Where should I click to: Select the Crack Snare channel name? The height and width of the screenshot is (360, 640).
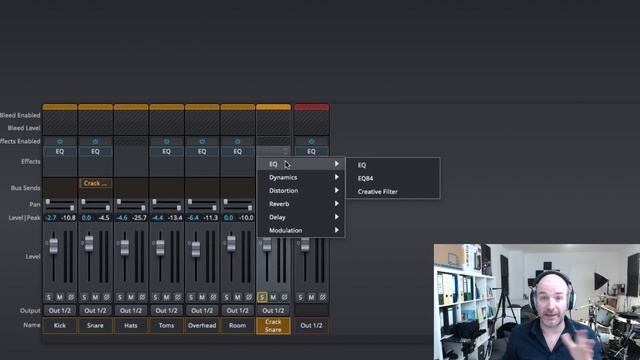(273, 326)
